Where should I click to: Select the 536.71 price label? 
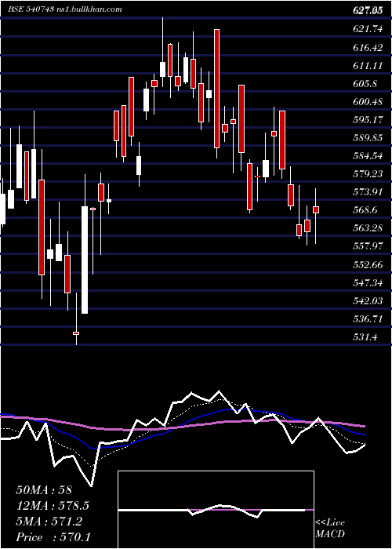click(368, 319)
